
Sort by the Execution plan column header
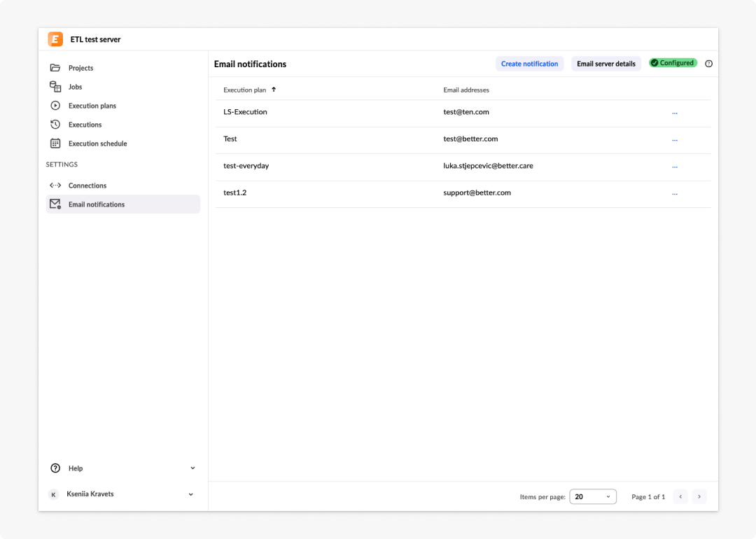244,90
